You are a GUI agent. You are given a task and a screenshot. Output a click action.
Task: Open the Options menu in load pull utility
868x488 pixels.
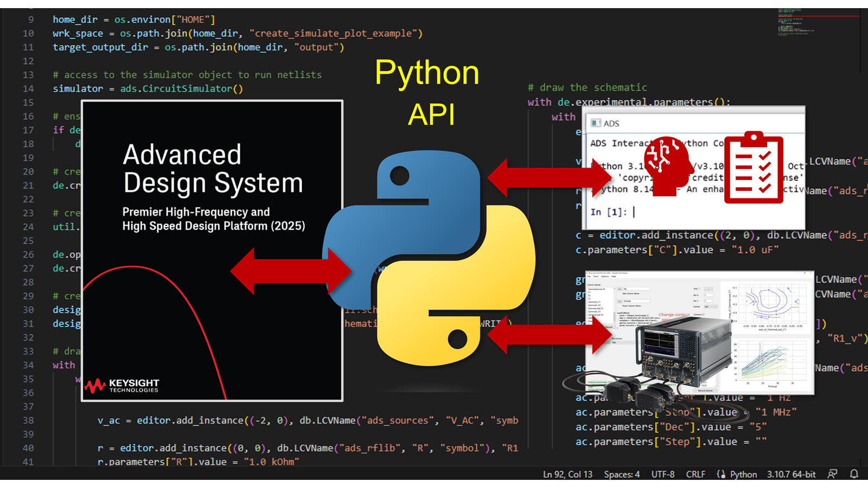(604, 277)
